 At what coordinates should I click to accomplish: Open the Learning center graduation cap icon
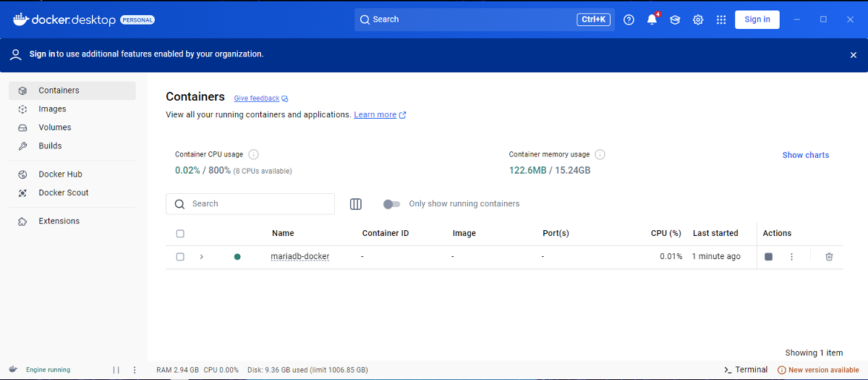675,20
